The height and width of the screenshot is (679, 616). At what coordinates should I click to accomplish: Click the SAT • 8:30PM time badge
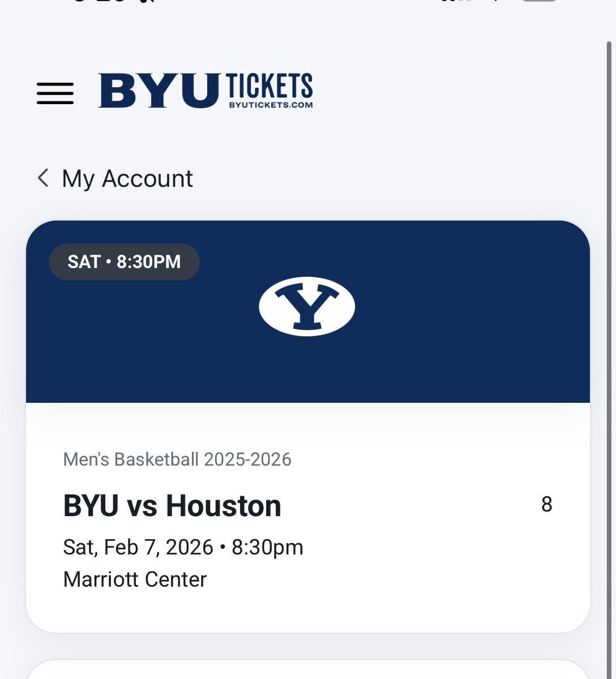[x=124, y=262]
